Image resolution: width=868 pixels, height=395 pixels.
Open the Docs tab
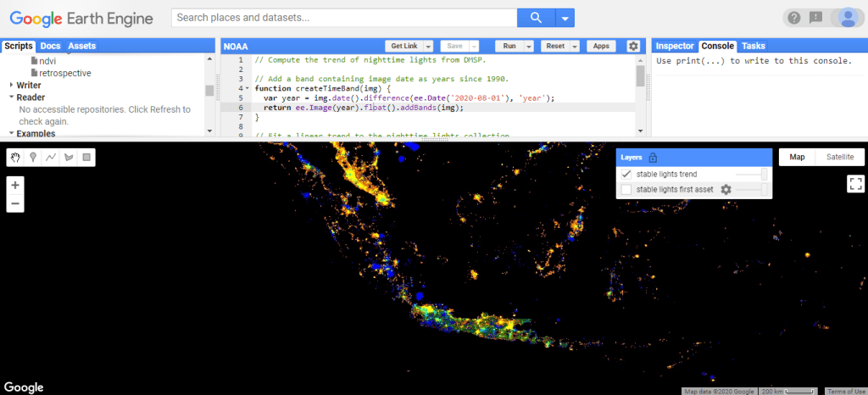point(50,46)
